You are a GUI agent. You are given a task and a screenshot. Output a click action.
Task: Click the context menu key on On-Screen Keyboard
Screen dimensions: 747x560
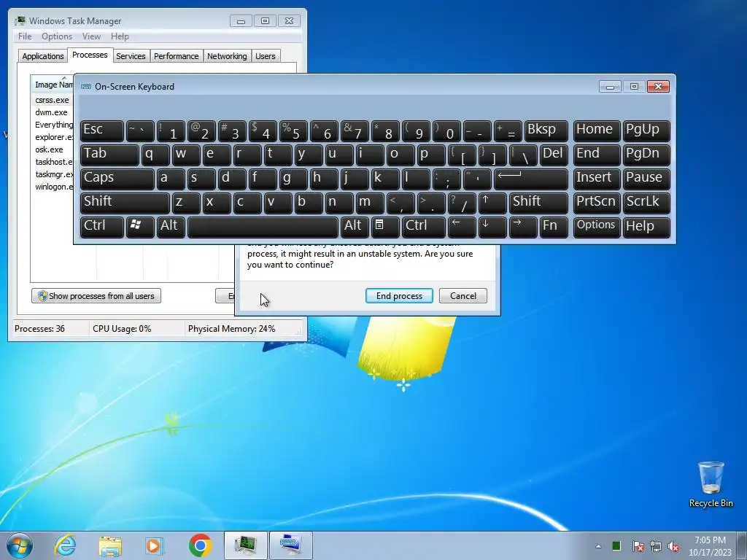385,226
